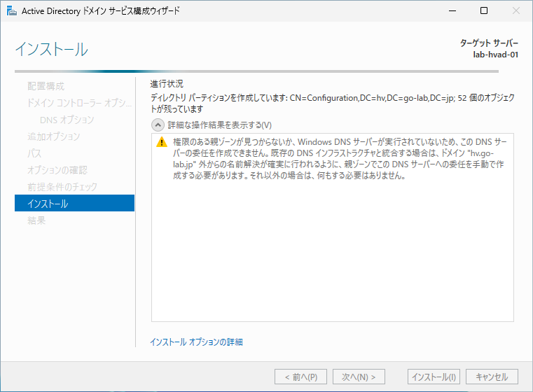533x392 pixels.
Task: Select the 追加オプション step
Action: pyautogui.click(x=54, y=136)
